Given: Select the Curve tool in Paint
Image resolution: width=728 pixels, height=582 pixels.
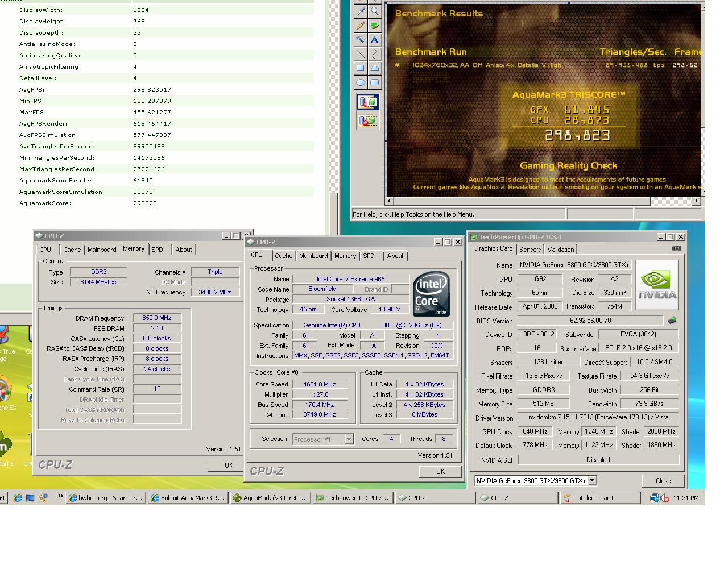Looking at the screenshot, I should pos(374,54).
